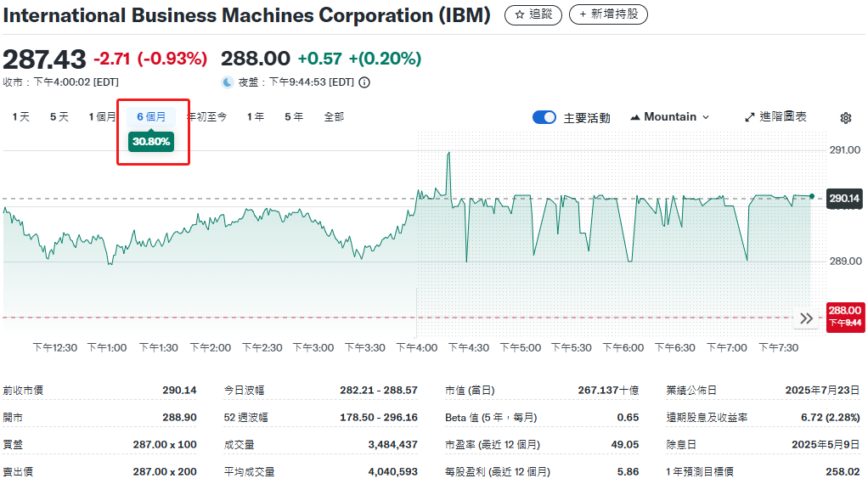Click the double chevron chart expand arrow
Screen dimensions: 868x484
coord(807,318)
